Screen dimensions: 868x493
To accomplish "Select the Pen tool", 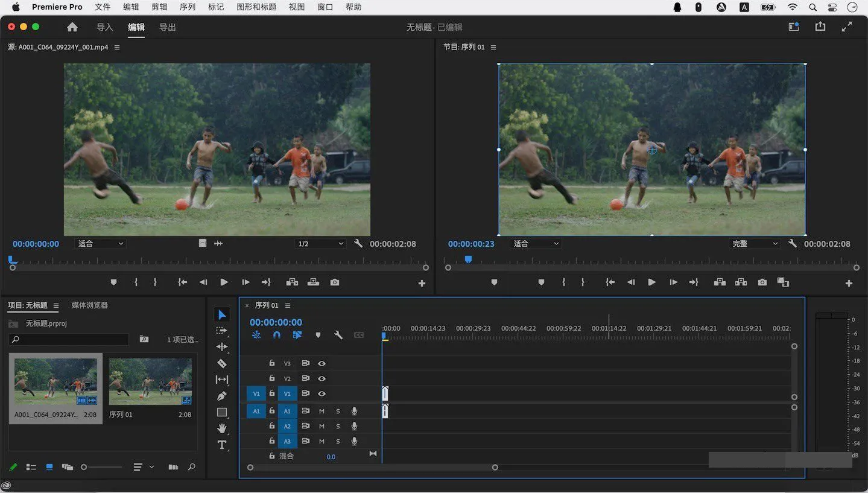I will click(222, 396).
